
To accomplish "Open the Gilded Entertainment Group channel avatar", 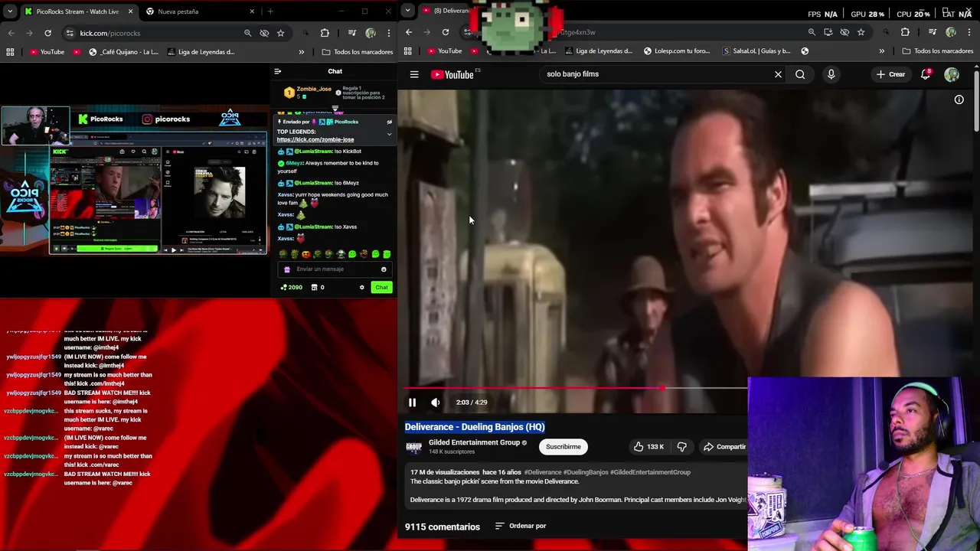I will coord(413,446).
